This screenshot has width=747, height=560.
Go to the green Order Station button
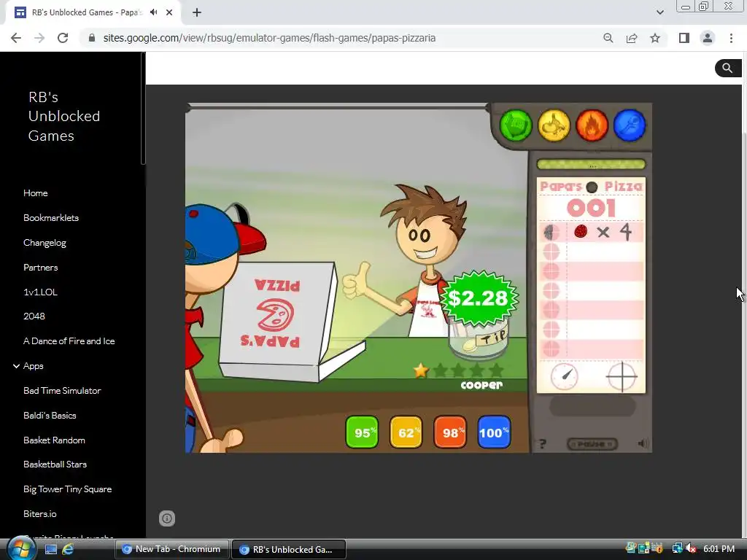point(516,125)
